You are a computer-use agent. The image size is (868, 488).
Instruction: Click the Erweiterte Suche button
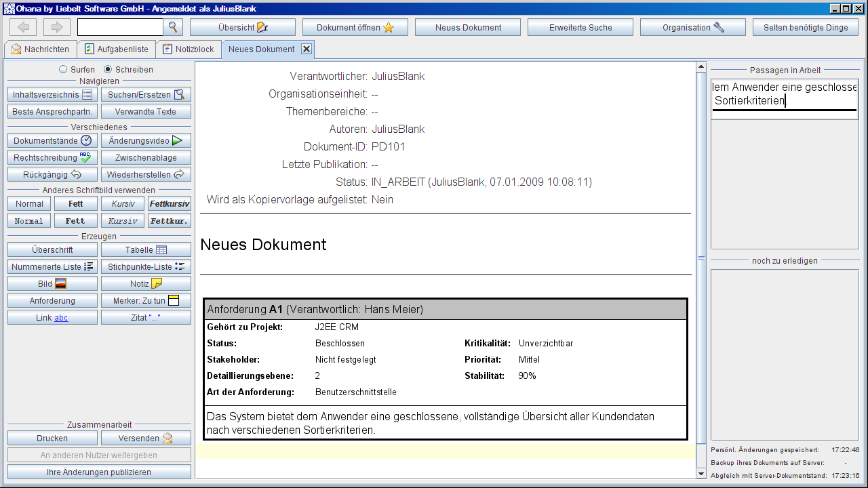(580, 27)
